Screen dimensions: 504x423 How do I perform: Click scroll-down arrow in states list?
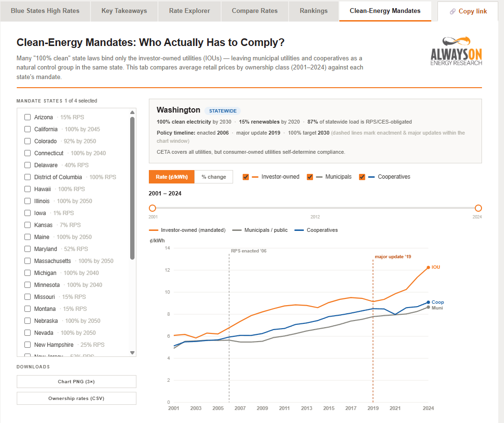[x=132, y=353]
